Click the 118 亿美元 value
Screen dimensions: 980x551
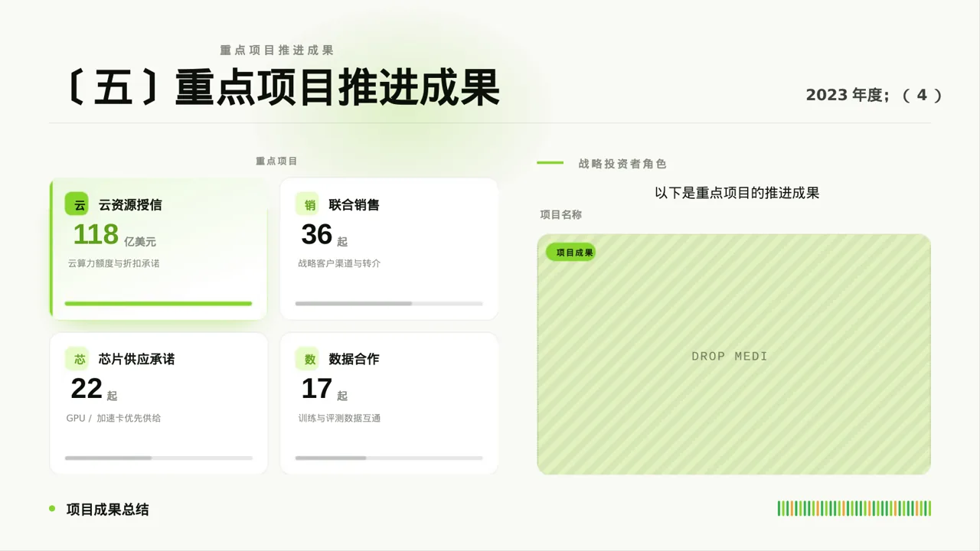[114, 235]
